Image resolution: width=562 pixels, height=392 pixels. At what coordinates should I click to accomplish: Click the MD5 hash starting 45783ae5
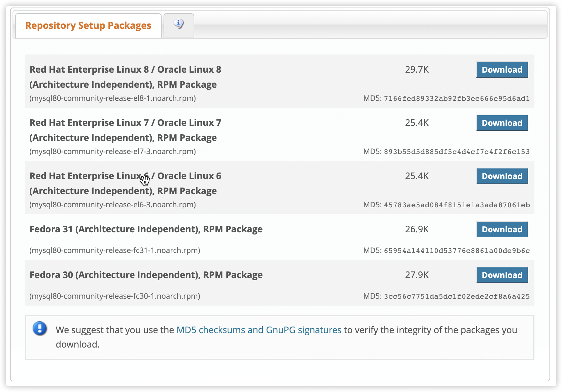[x=457, y=205]
